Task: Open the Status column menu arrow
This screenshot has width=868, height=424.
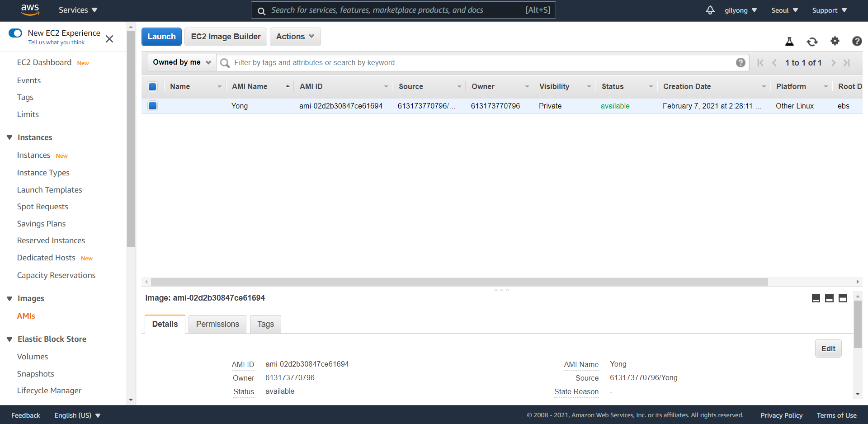Action: click(x=651, y=87)
